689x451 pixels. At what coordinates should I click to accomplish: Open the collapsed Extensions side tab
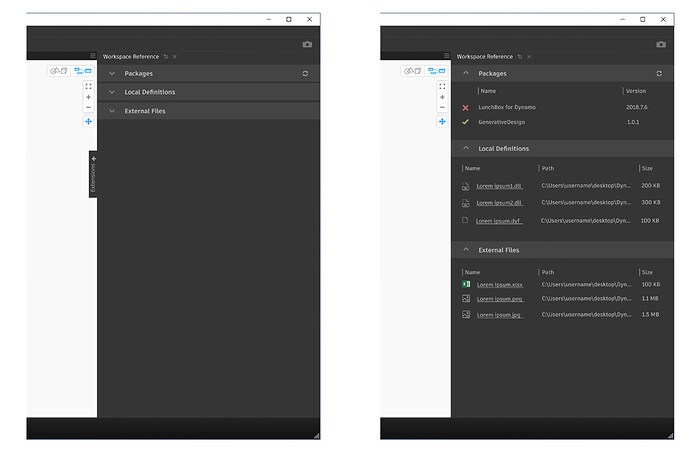pos(93,174)
